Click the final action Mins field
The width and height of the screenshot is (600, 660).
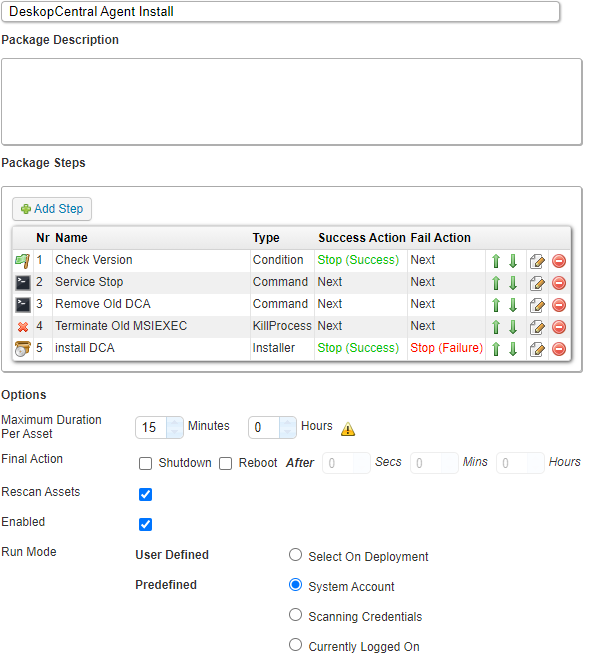[x=434, y=463]
